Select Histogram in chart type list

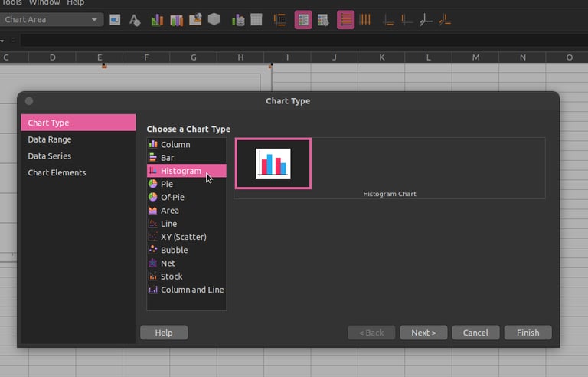coord(186,170)
